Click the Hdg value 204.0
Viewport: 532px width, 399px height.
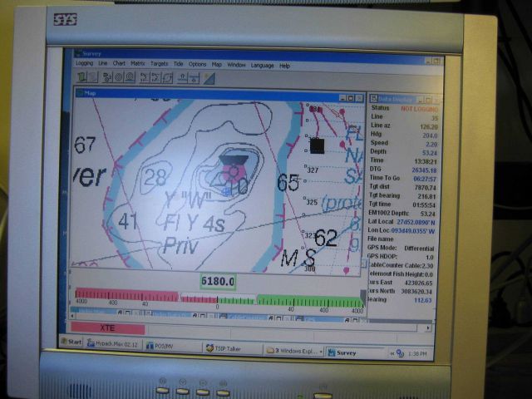[x=430, y=135]
